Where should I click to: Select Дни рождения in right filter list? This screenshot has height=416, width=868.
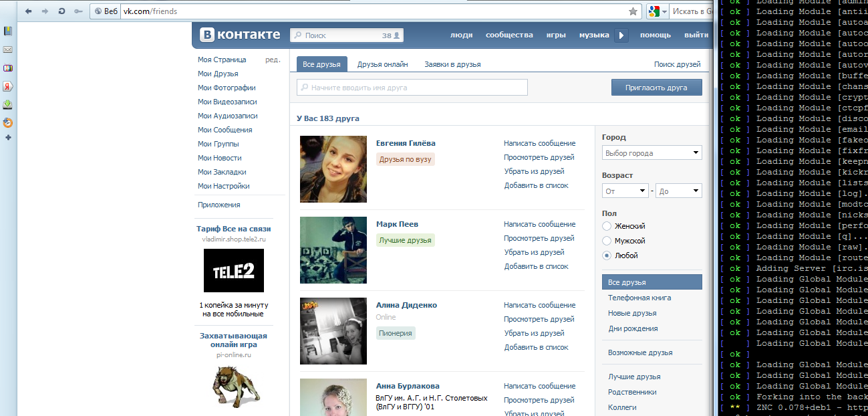tap(633, 328)
